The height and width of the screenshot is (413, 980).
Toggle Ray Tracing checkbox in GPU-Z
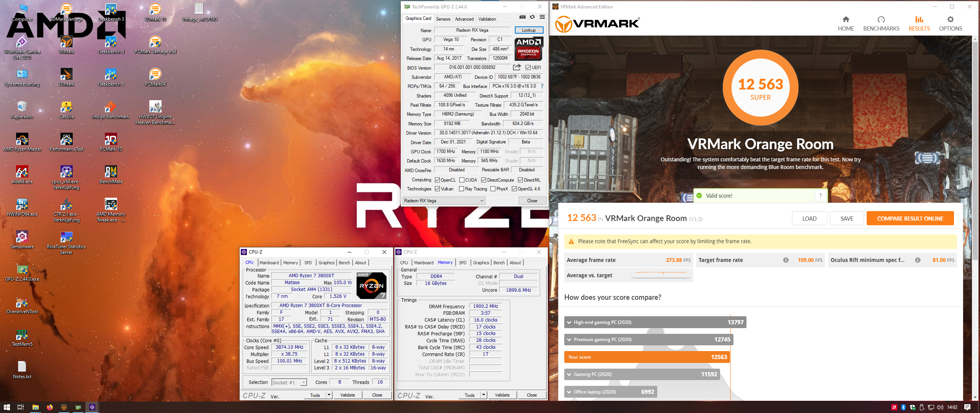point(461,189)
